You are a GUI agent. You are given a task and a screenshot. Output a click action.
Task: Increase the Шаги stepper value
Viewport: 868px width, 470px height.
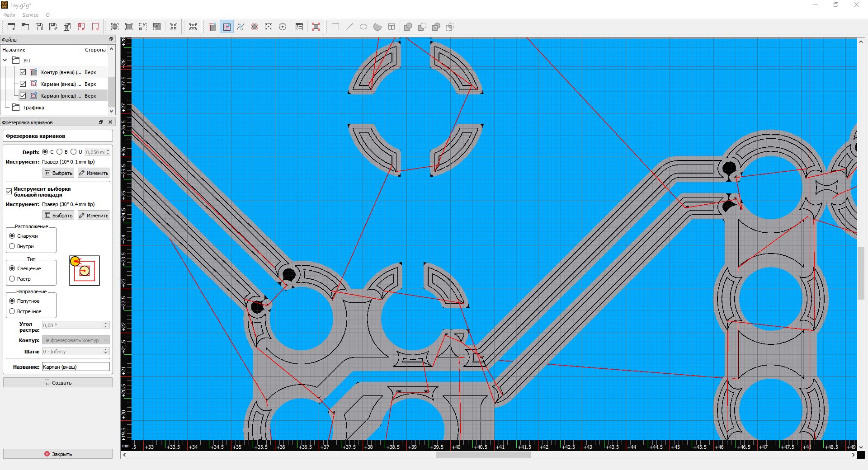(106, 350)
